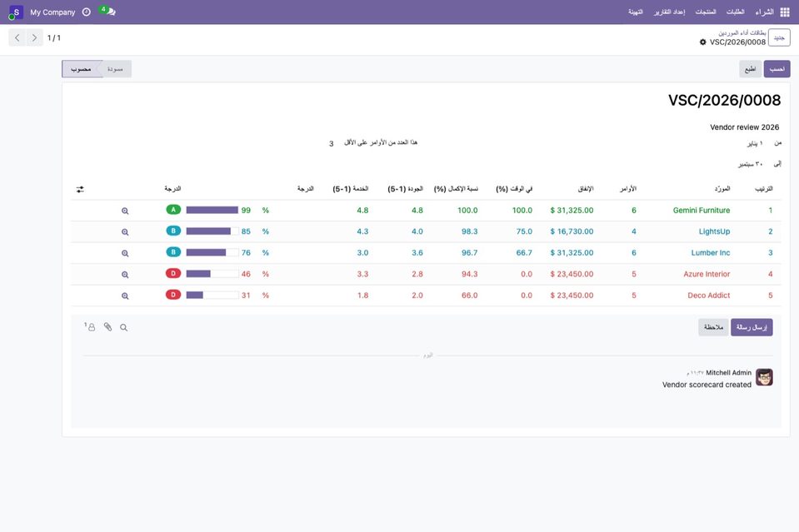Click on-time value 66.7 in Lumber Inc row
The image size is (799, 532).
pos(524,252)
